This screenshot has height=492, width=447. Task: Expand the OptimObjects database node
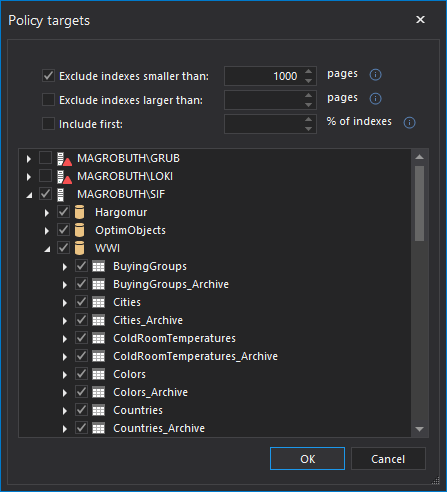pos(47,231)
